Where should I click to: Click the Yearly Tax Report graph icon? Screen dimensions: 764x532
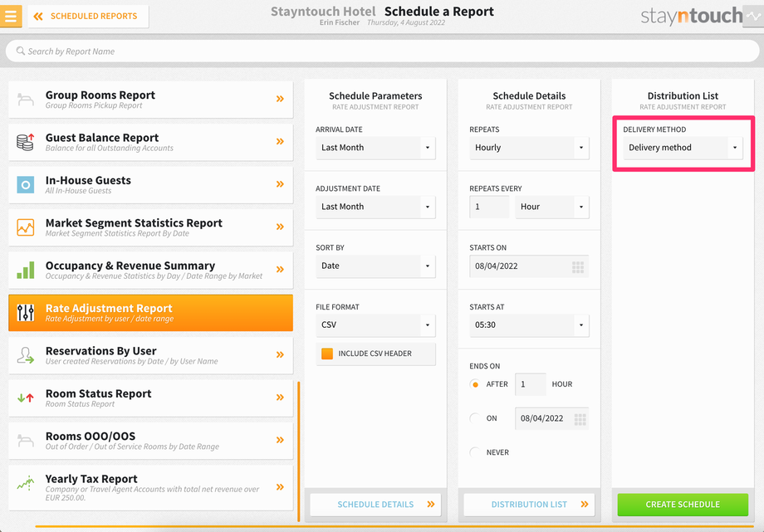26,483
